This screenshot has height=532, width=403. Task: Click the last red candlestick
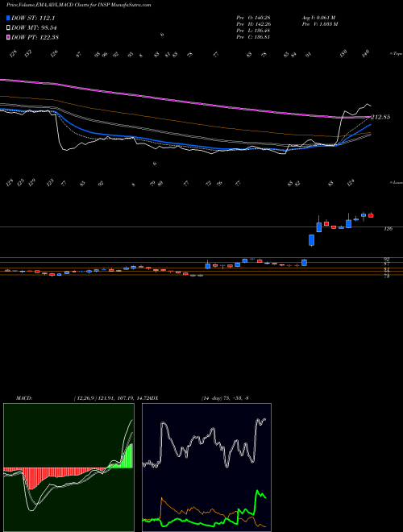(x=371, y=215)
